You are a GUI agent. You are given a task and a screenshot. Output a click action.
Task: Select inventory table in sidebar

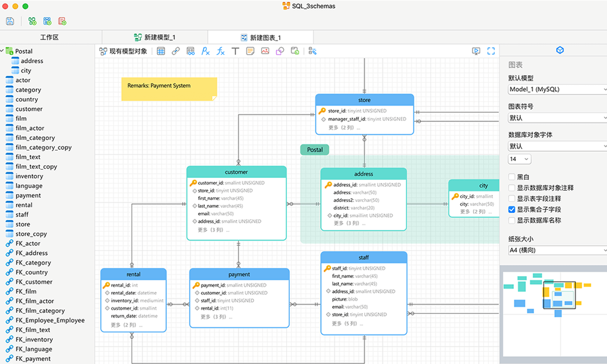[29, 176]
